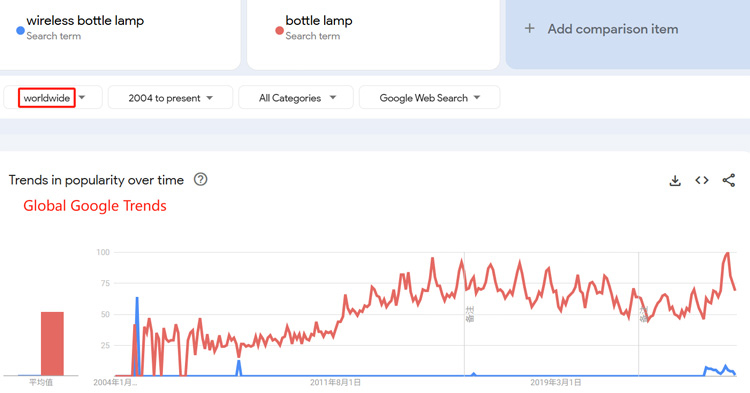Viewport: 750px width, 393px height.
Task: Click the plus icon for comparison
Action: pos(529,29)
